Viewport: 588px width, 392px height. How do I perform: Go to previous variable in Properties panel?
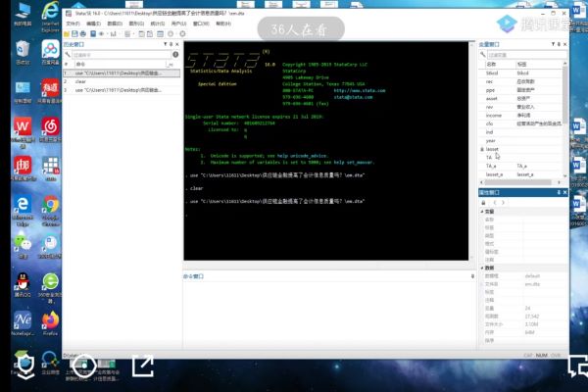pyautogui.click(x=495, y=203)
